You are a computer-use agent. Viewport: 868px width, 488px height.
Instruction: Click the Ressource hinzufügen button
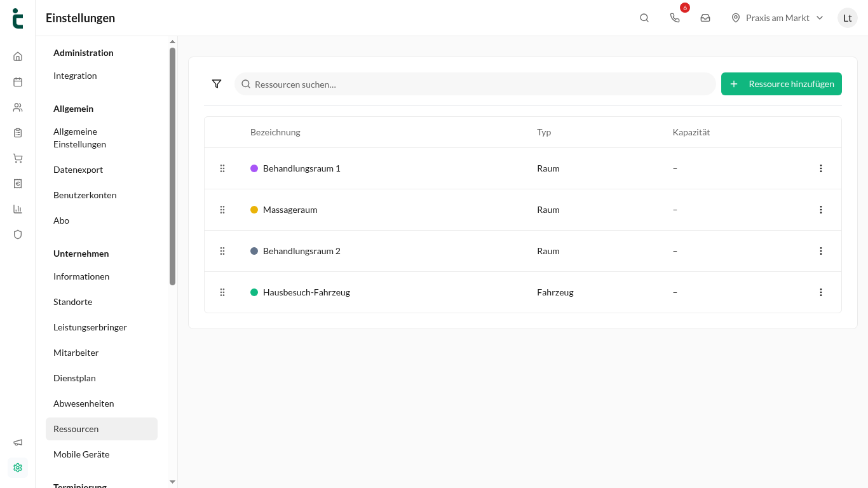(x=782, y=84)
